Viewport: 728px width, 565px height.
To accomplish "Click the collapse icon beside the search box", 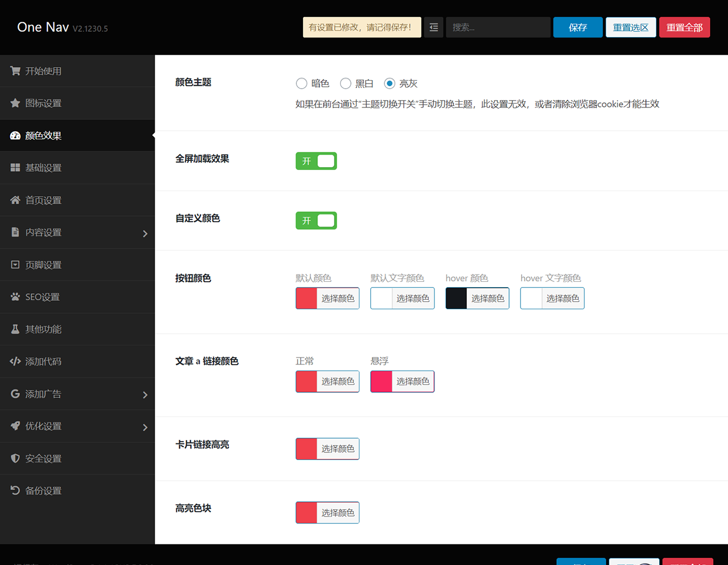I will [433, 27].
